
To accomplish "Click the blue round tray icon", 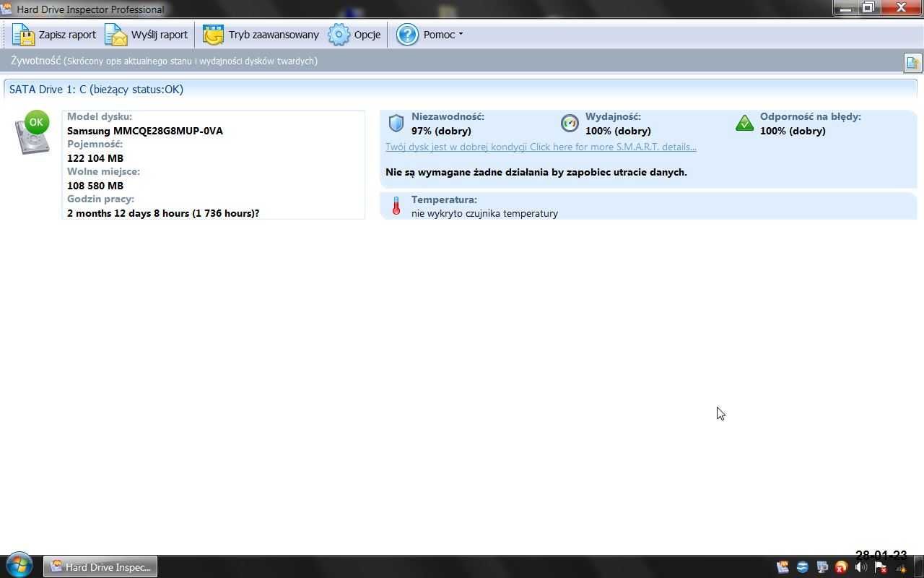I will [802, 568].
